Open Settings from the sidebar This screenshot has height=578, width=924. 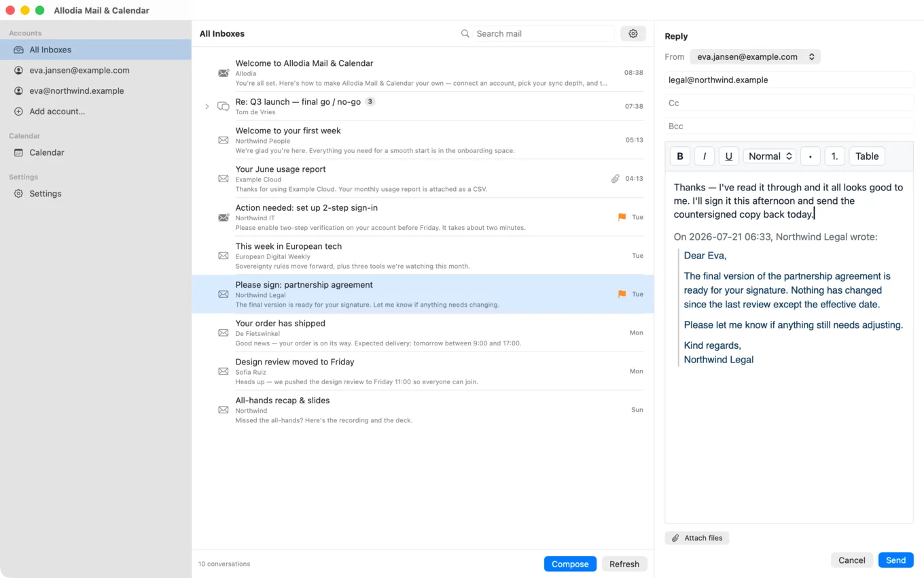pos(96,194)
